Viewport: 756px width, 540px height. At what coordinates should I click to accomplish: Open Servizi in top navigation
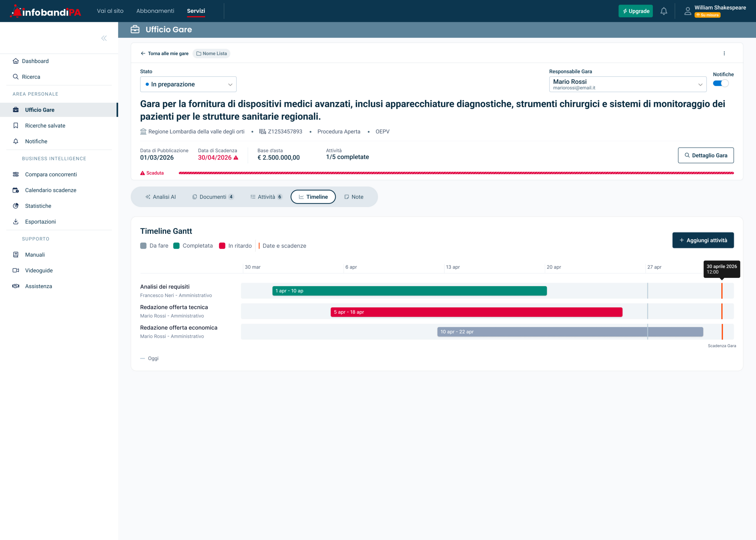click(196, 11)
